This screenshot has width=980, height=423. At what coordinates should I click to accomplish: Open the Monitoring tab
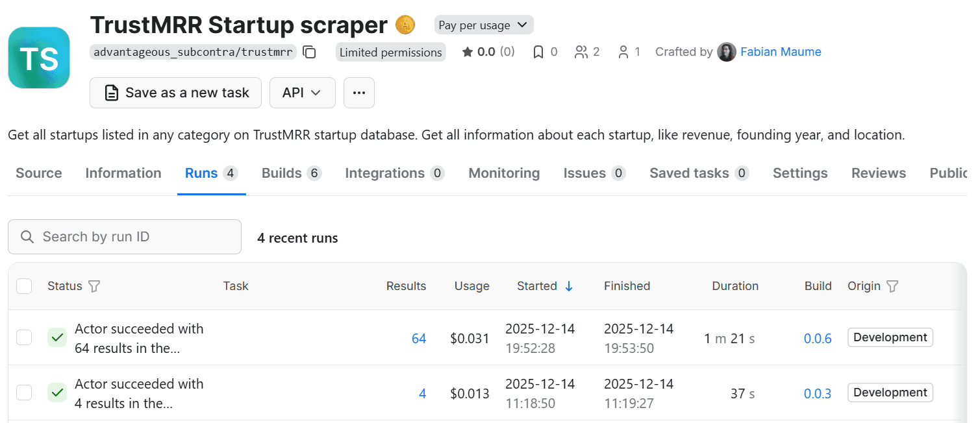pyautogui.click(x=504, y=173)
